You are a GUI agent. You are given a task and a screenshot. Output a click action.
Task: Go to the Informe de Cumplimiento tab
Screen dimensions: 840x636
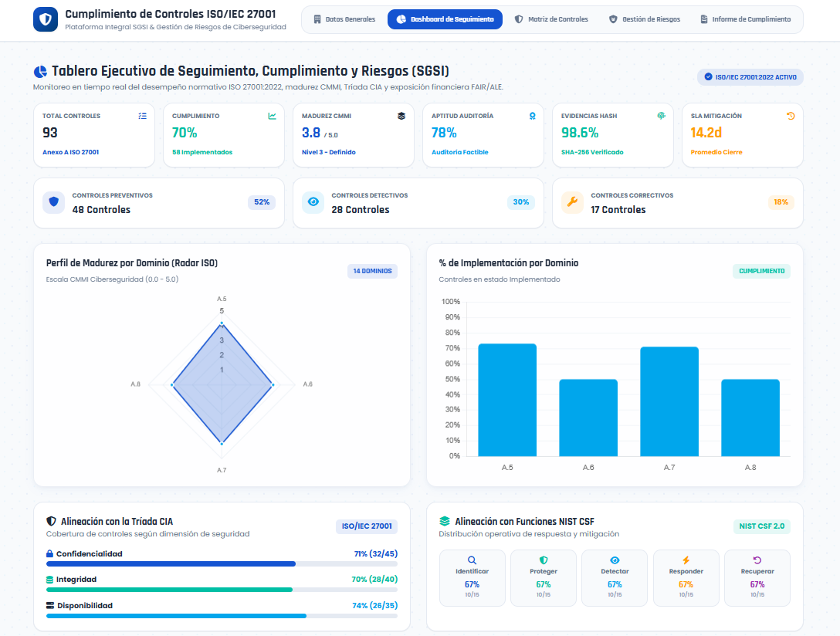(746, 19)
